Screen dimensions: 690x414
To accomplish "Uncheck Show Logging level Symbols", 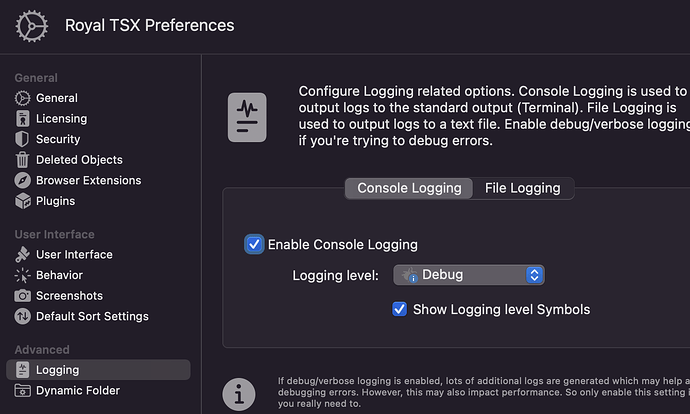I will [400, 309].
